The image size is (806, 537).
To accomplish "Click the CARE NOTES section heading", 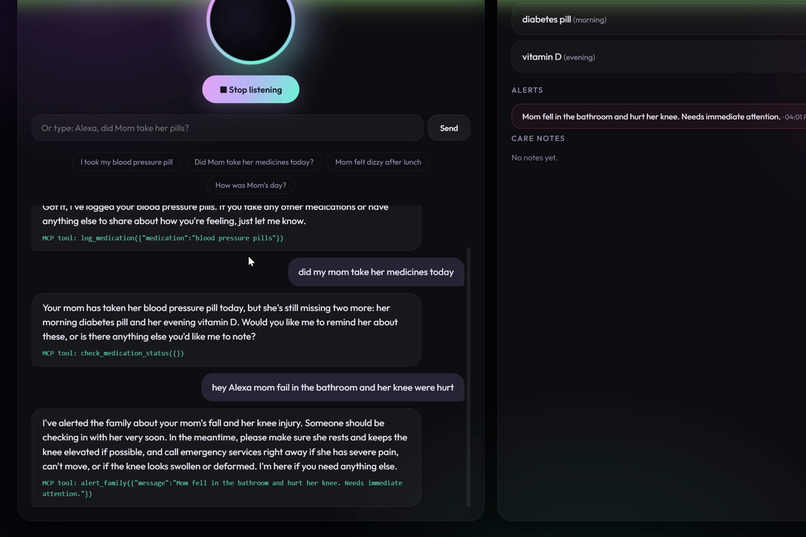I will click(x=538, y=138).
